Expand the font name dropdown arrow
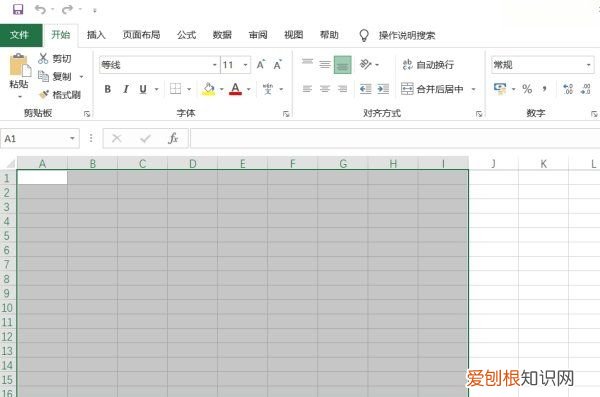 215,65
